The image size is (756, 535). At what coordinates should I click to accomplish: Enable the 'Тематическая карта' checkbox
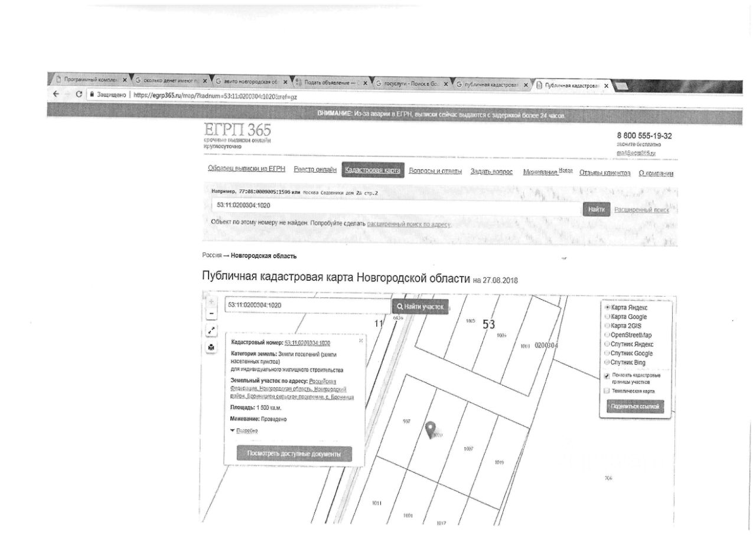point(607,391)
